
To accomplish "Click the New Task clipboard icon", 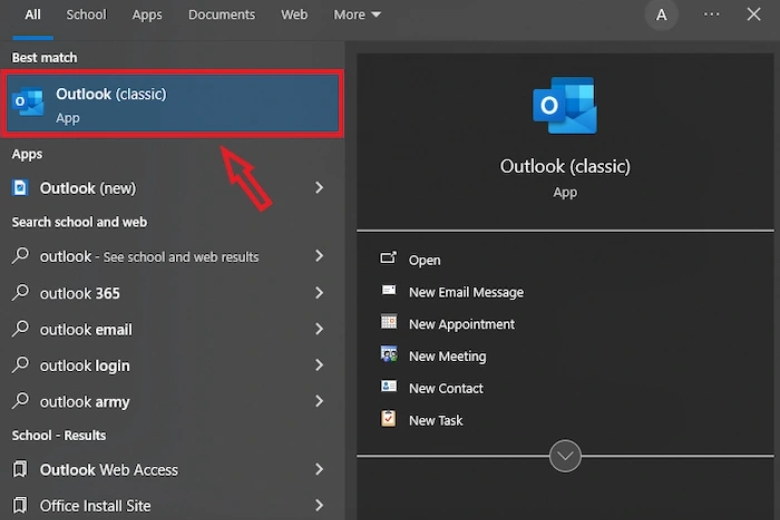I will 389,418.
